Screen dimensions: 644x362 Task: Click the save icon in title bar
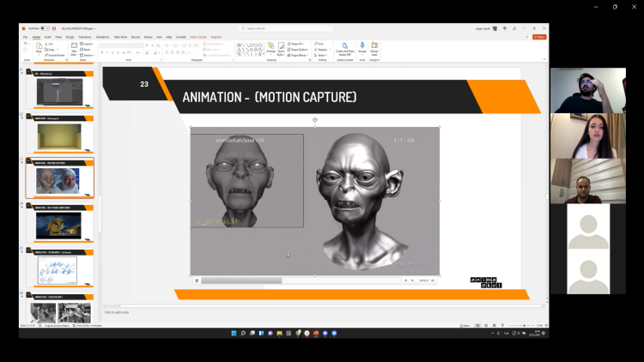tap(54, 28)
